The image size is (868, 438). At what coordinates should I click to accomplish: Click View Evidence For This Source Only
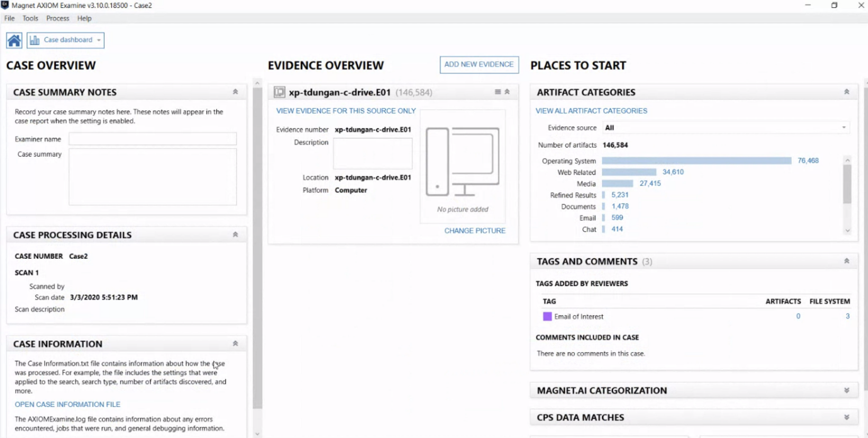(346, 111)
